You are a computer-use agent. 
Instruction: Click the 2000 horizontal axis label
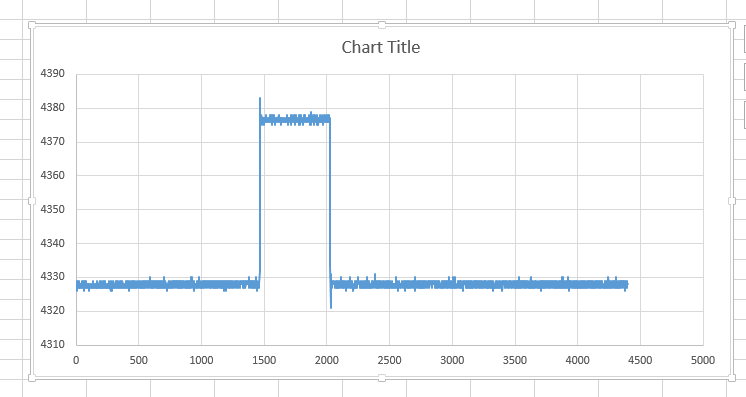click(326, 360)
